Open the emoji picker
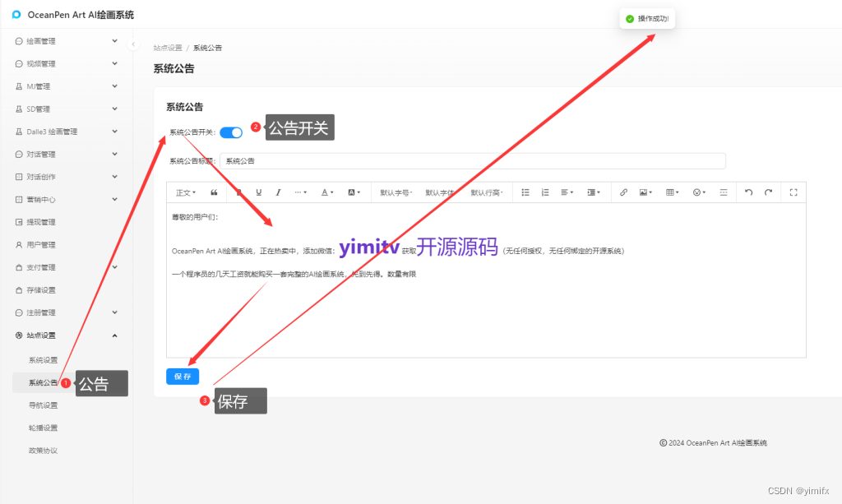842x504 pixels. pos(699,192)
